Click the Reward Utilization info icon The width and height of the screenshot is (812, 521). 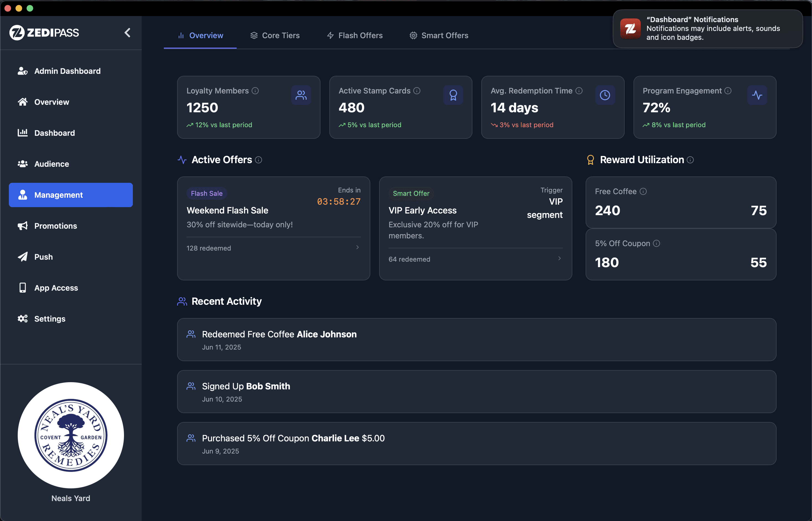(x=690, y=160)
